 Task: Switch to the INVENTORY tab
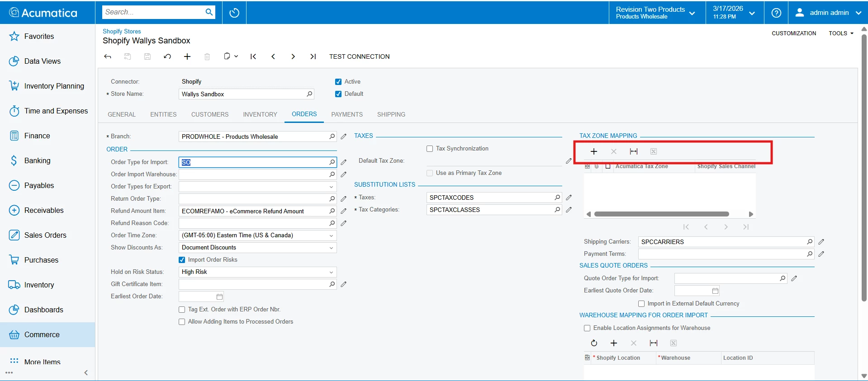click(260, 115)
